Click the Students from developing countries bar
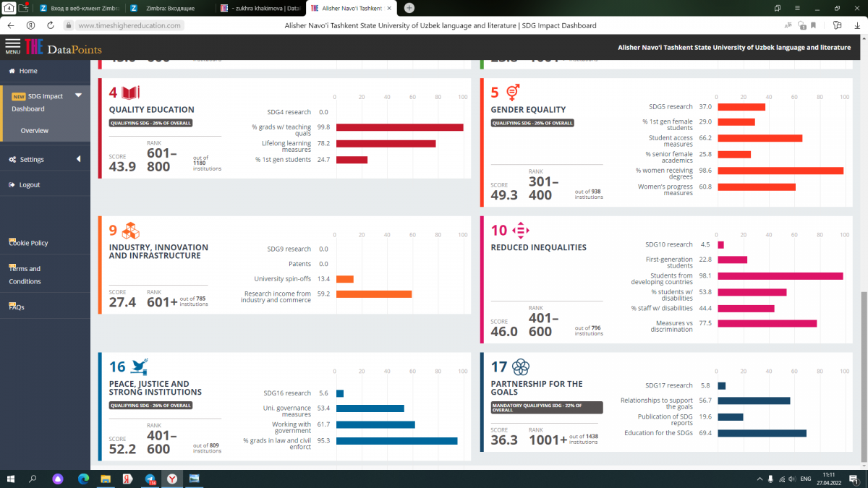Image resolution: width=868 pixels, height=488 pixels. [x=780, y=276]
